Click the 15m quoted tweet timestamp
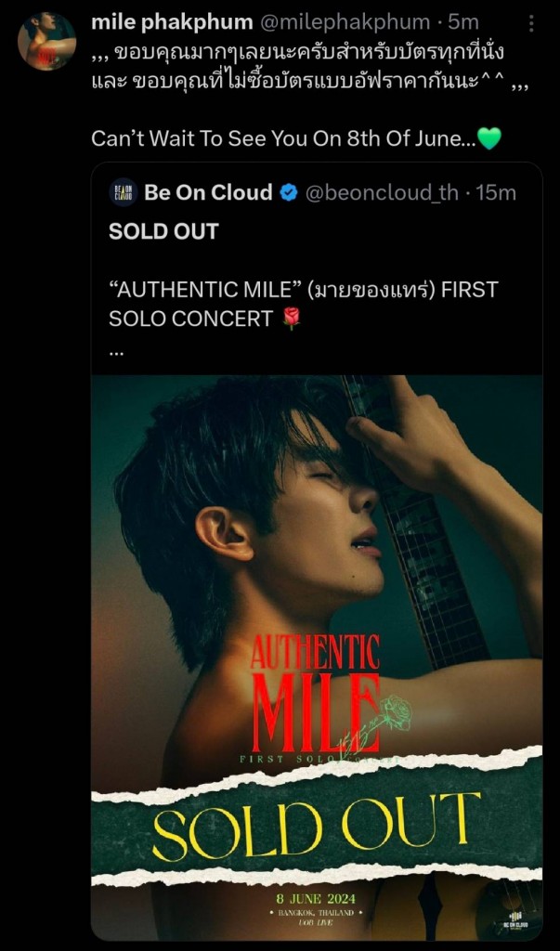The height and width of the screenshot is (951, 560). click(496, 193)
